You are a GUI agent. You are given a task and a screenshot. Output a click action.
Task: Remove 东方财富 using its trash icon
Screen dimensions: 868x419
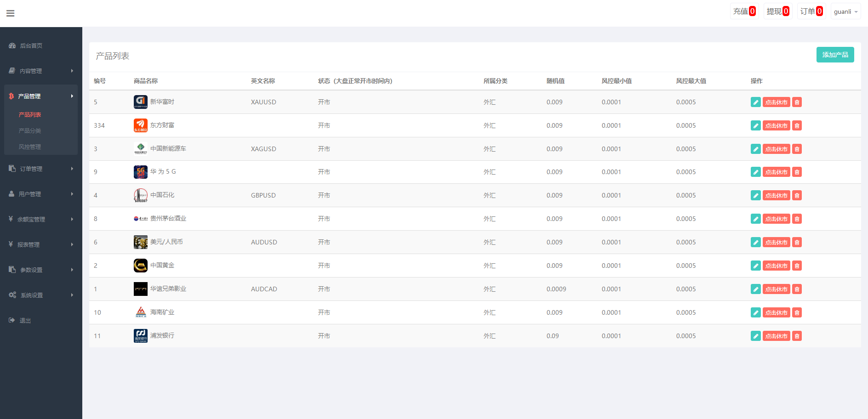[797, 125]
